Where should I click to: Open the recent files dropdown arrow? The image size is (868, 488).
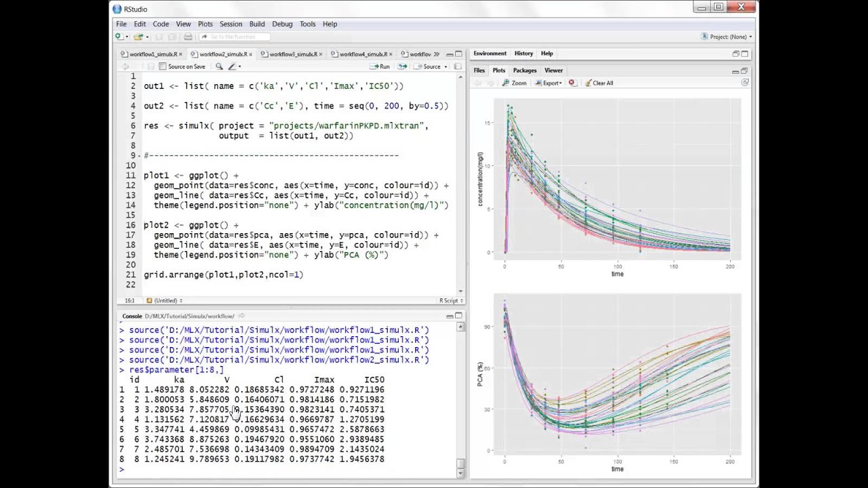click(x=146, y=37)
